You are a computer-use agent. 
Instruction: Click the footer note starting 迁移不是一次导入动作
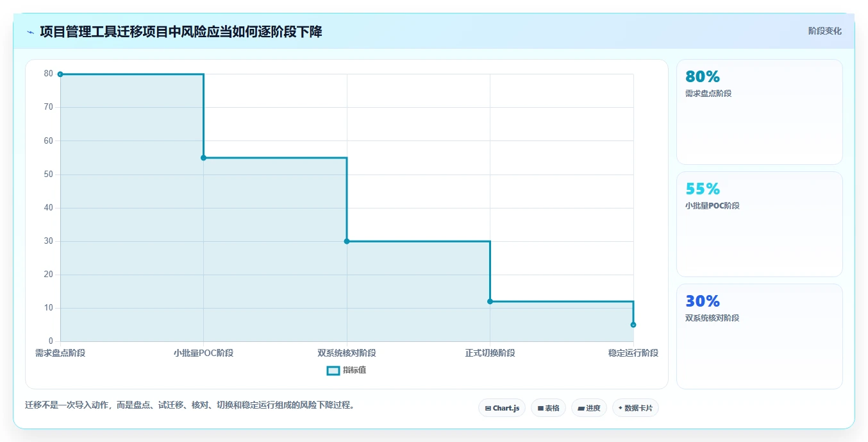[x=190, y=405]
